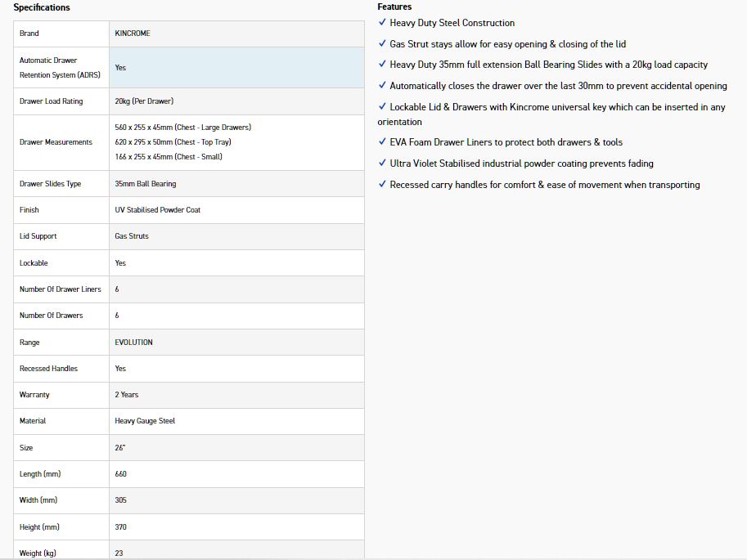Click the Chest - Top Tray measurement line
The height and width of the screenshot is (560, 747).
tap(173, 142)
